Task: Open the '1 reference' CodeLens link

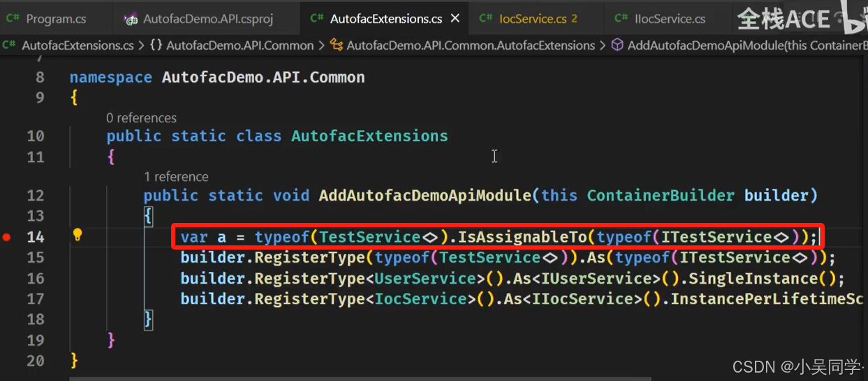Action: pos(176,177)
